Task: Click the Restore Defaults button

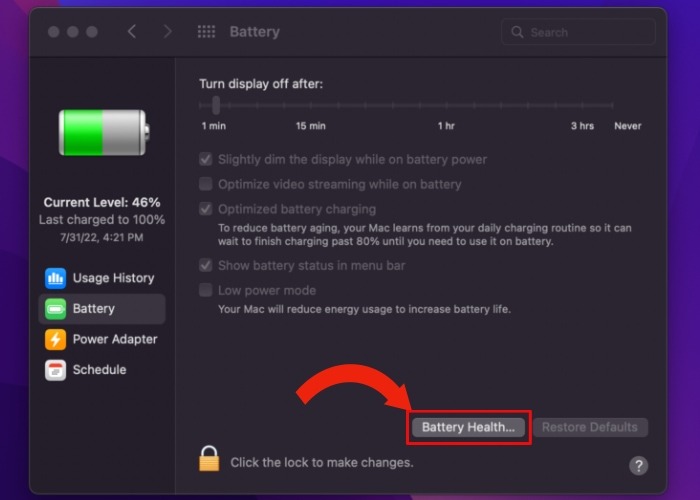Action: tap(590, 427)
